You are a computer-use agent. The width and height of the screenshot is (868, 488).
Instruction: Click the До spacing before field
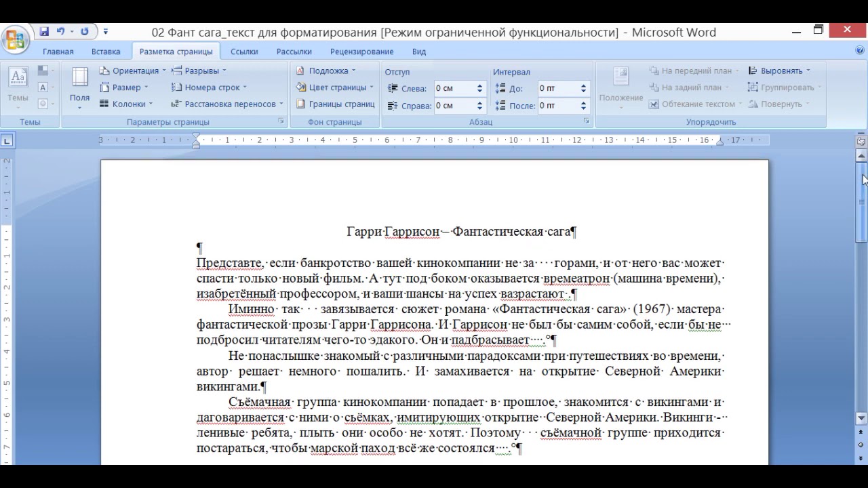coord(558,88)
